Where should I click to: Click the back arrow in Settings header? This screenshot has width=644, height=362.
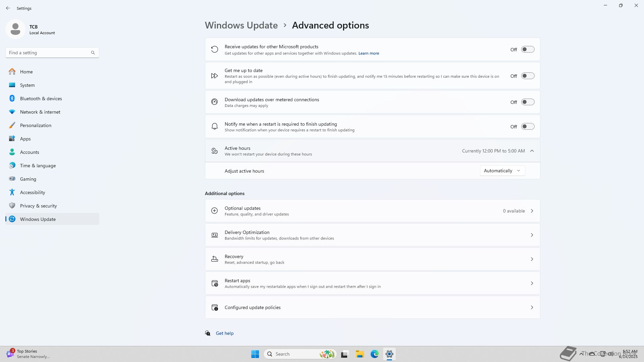coord(8,8)
